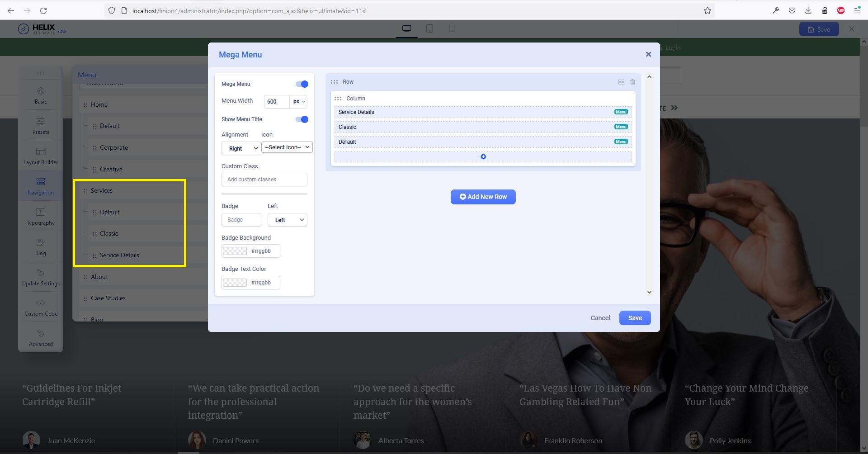Switch to mobile preview mode
Image resolution: width=868 pixels, height=454 pixels.
coord(451,28)
